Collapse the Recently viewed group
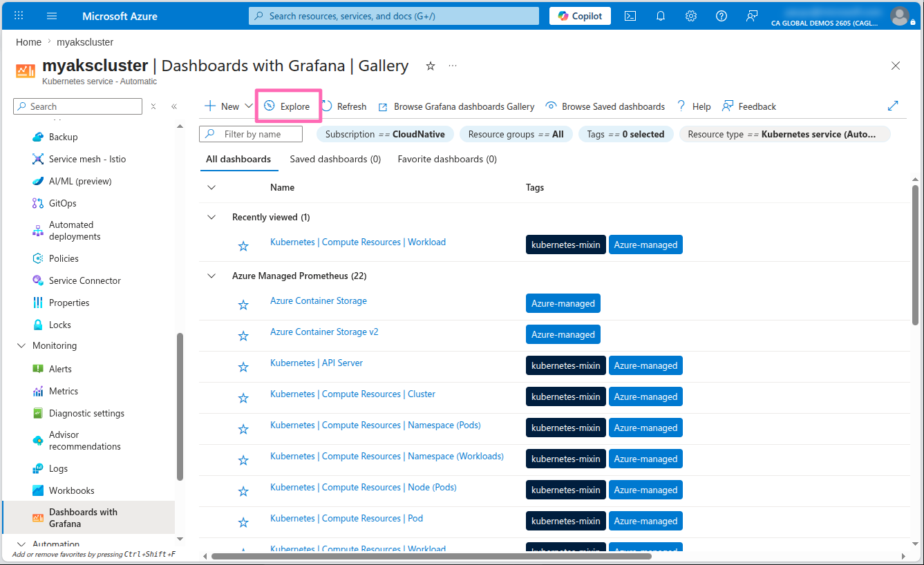This screenshot has height=565, width=924. (x=211, y=217)
